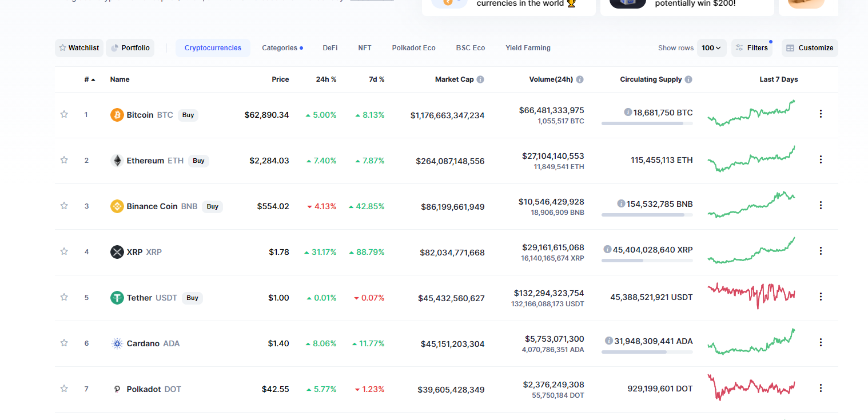868x420 pixels.
Task: Click info icon beside ADA circulating supply
Action: tap(609, 341)
